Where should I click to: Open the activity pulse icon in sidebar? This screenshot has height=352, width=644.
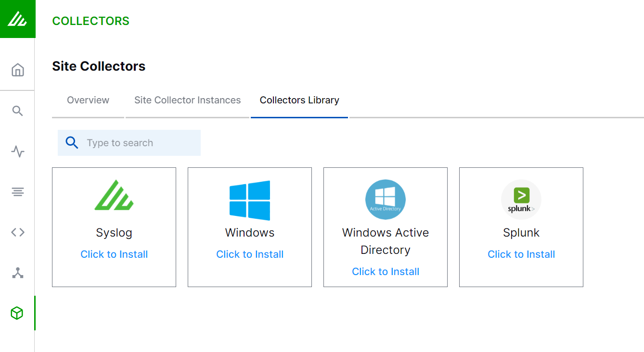(17, 152)
